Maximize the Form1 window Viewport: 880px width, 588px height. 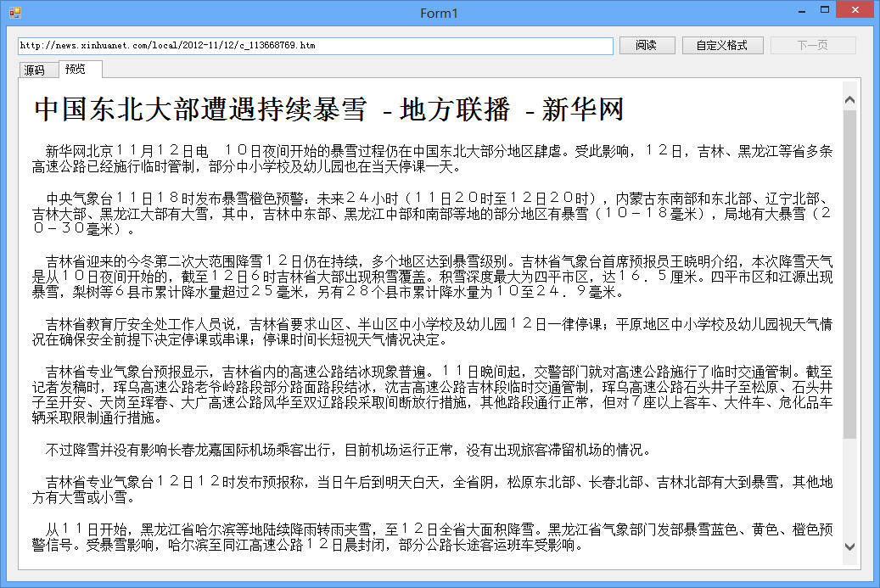point(825,9)
